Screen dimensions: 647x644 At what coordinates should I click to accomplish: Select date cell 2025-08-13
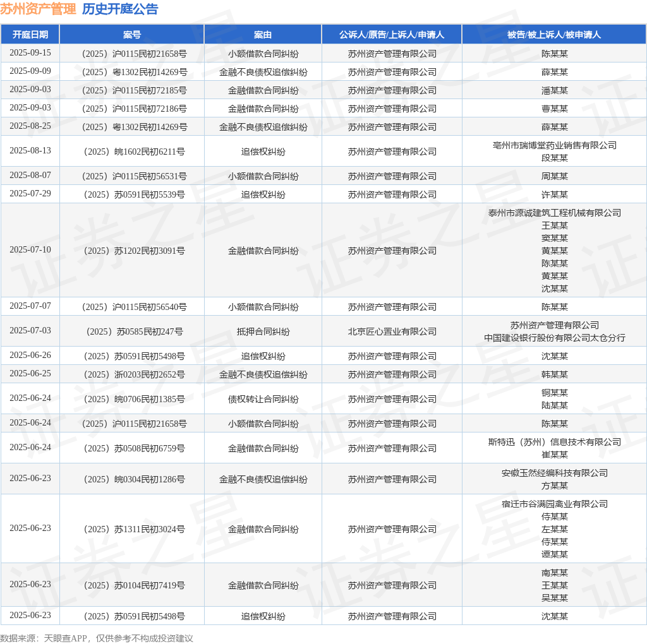pos(30,150)
